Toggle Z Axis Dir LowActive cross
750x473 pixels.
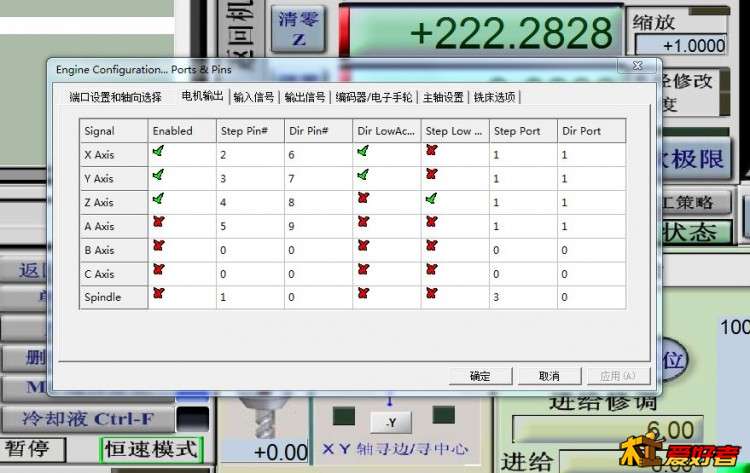(363, 198)
